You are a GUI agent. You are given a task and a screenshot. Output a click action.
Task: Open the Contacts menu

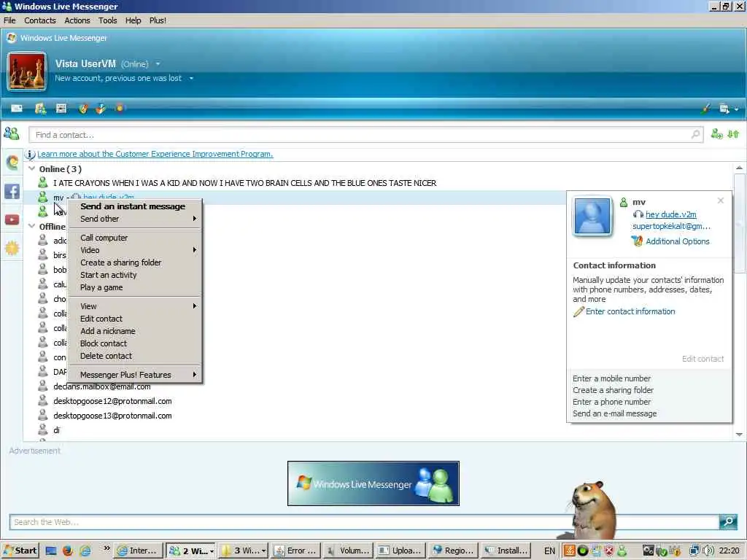40,20
